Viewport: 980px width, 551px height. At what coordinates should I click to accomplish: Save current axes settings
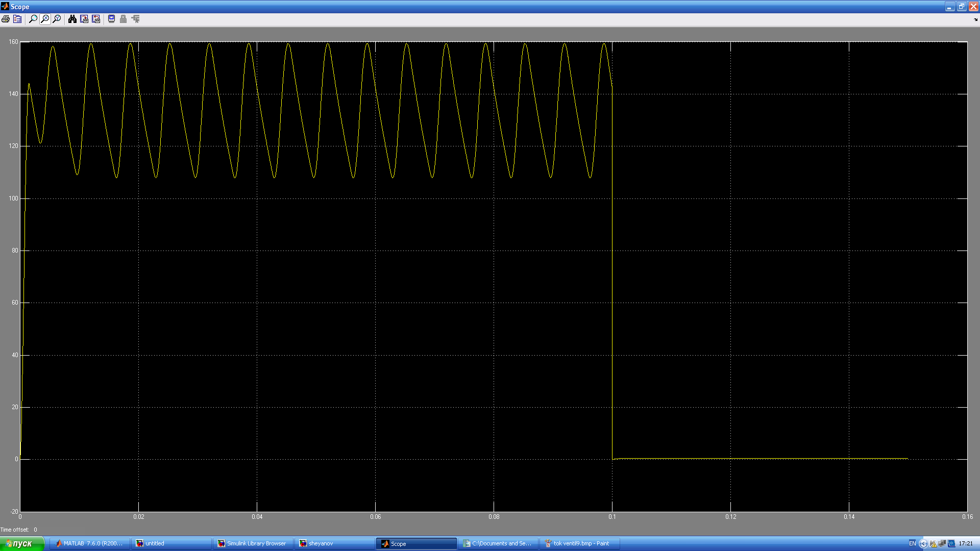(x=84, y=19)
